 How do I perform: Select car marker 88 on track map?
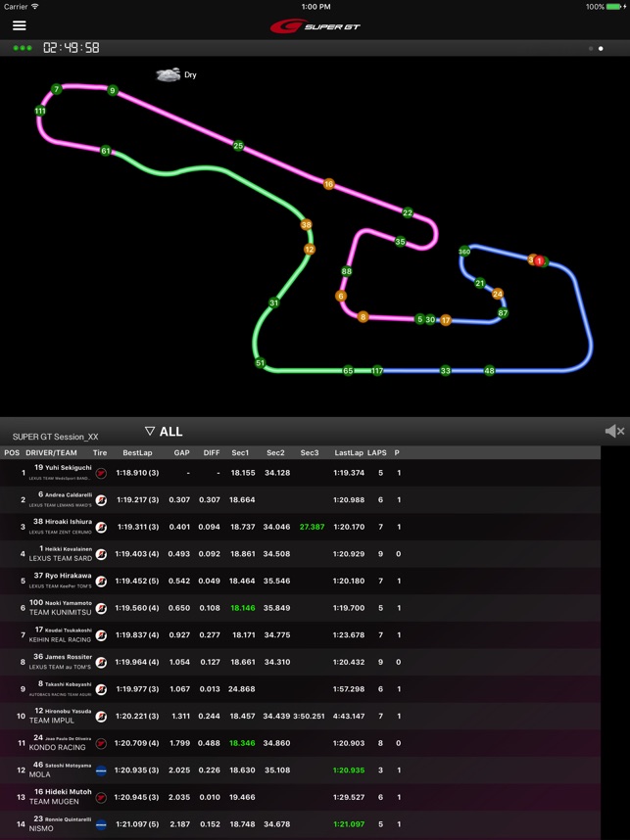pos(347,271)
